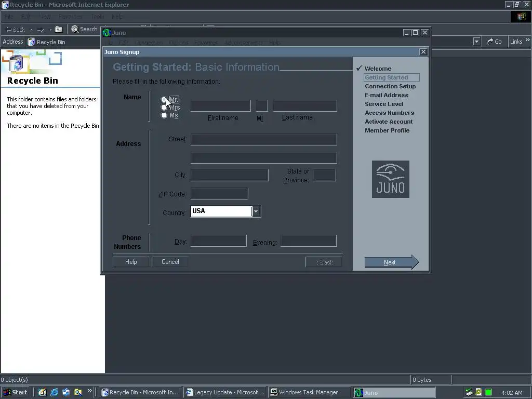The image size is (532, 399).
Task: Click the Access Numbers step in sidebar
Action: 390,113
